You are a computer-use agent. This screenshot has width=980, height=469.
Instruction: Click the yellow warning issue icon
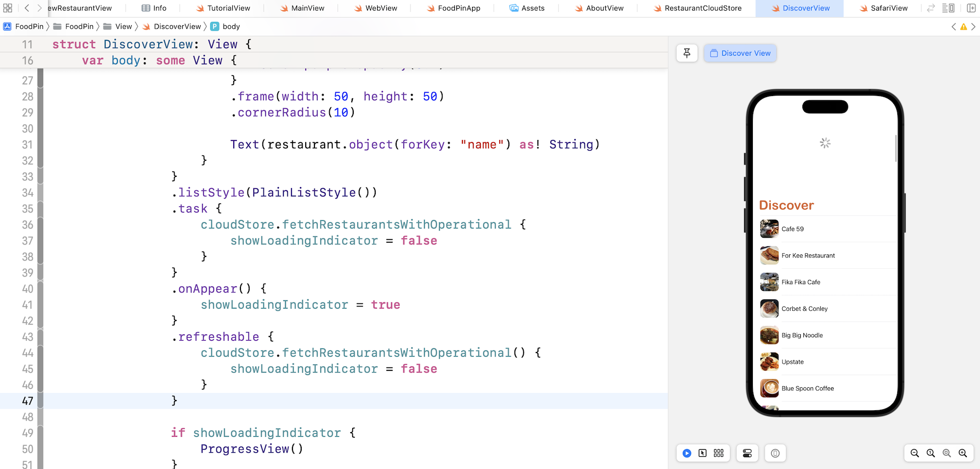964,27
